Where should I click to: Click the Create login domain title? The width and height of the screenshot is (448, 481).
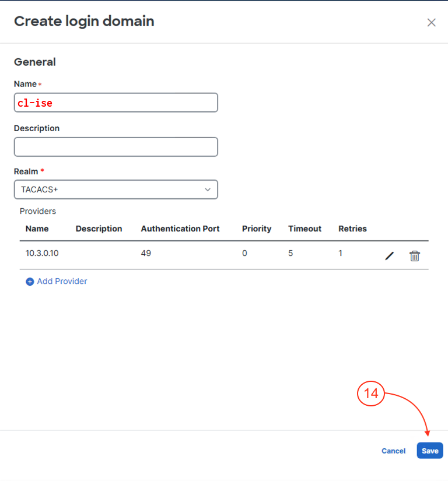[84, 22]
